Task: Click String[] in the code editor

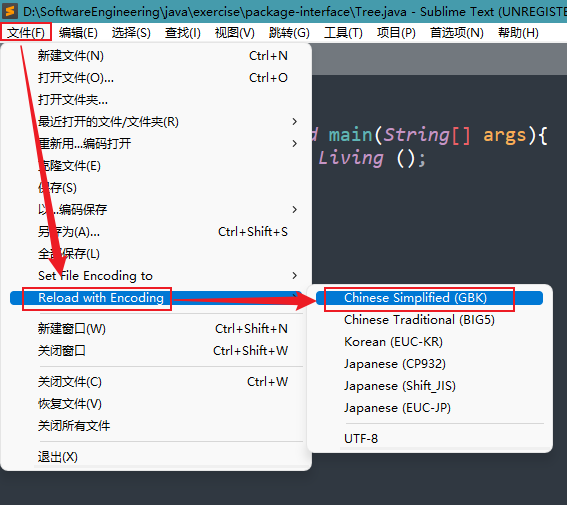Action: tap(427, 135)
